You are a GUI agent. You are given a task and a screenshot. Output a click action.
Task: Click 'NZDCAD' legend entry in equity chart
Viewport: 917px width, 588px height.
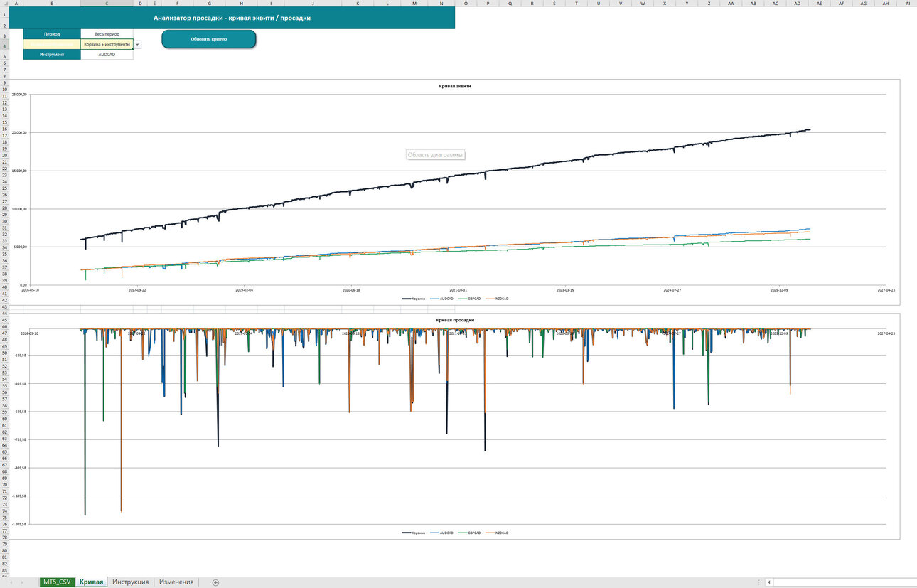click(x=498, y=299)
